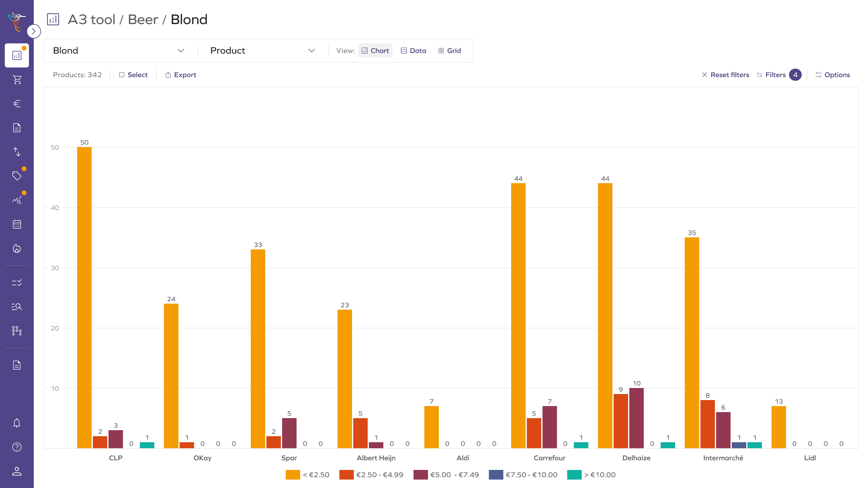
Task: Click the €5.00 - €7.49 legend swatch
Action: [x=420, y=474]
